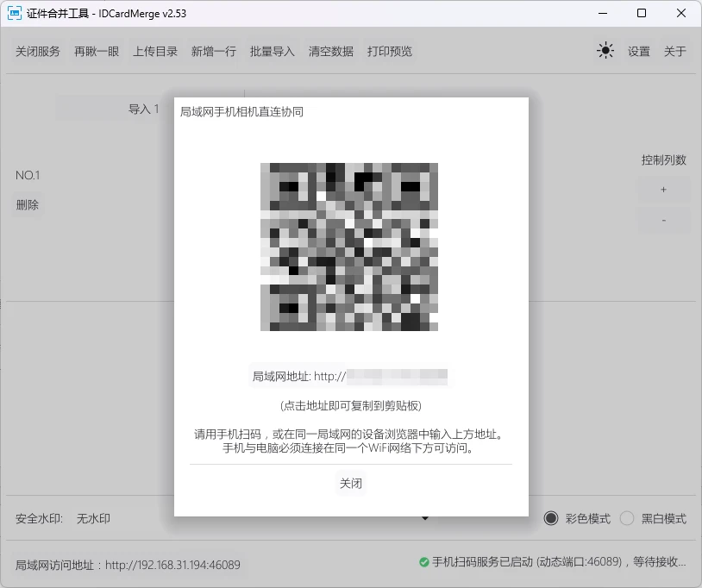Image resolution: width=702 pixels, height=588 pixels.
Task: Click the 控制列数 label
Action: [663, 160]
